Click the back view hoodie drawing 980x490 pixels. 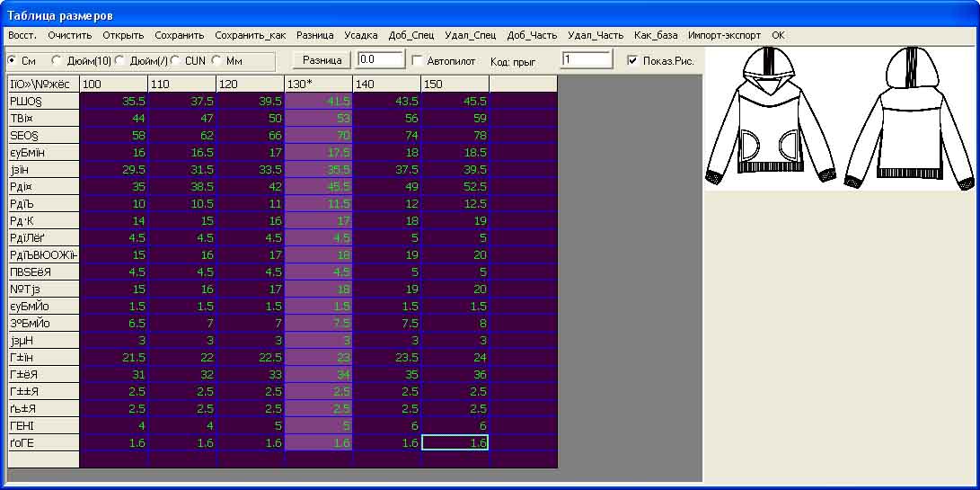coord(909,117)
